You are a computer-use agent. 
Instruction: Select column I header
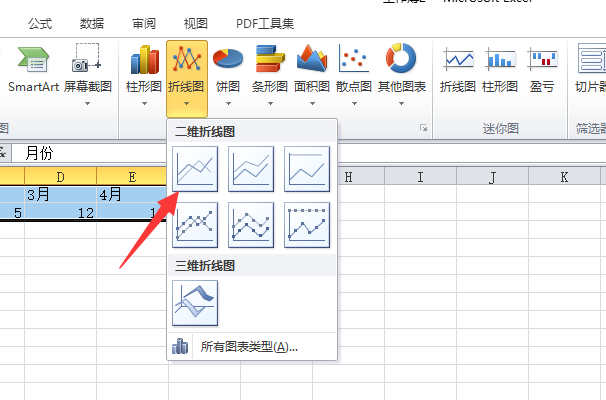pyautogui.click(x=420, y=177)
